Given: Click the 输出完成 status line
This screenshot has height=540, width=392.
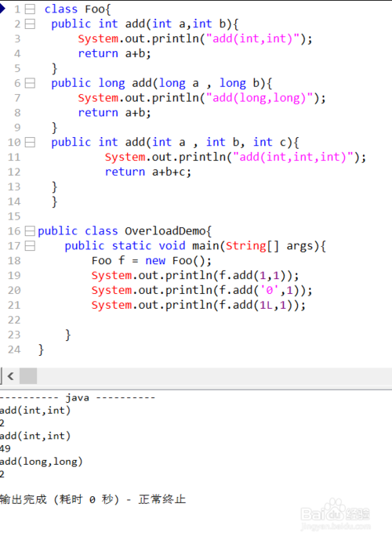Looking at the screenshot, I should tap(93, 499).
